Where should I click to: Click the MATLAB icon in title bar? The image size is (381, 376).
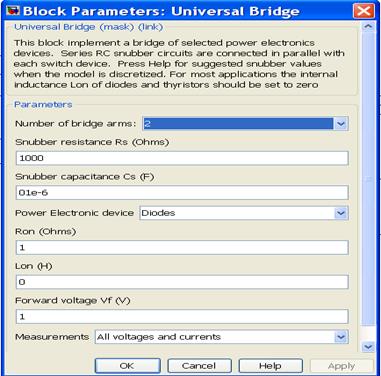point(13,11)
